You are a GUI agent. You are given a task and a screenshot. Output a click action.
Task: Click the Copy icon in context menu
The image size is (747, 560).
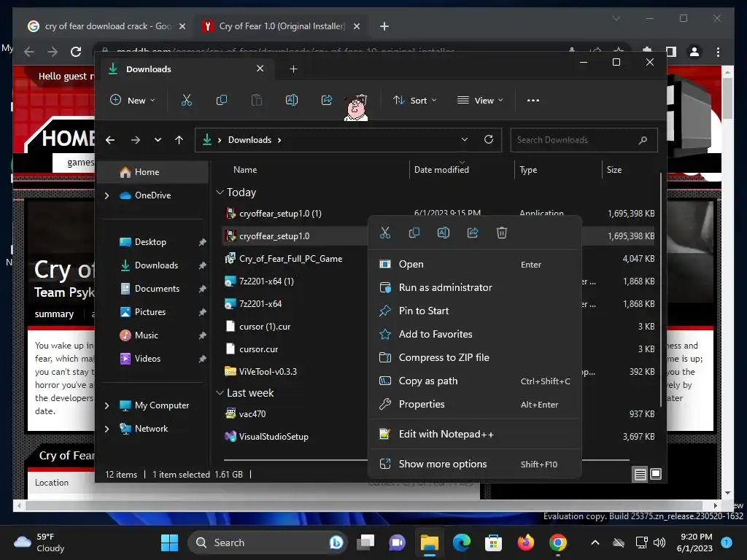(414, 233)
